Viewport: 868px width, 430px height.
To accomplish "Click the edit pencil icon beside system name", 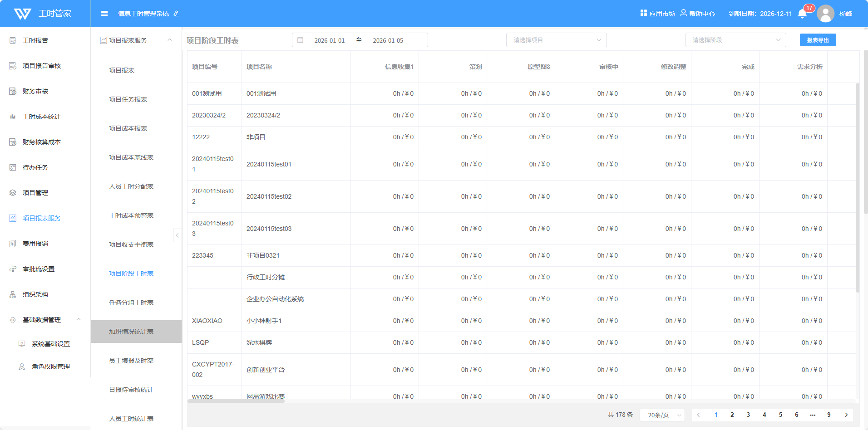I will click(176, 14).
